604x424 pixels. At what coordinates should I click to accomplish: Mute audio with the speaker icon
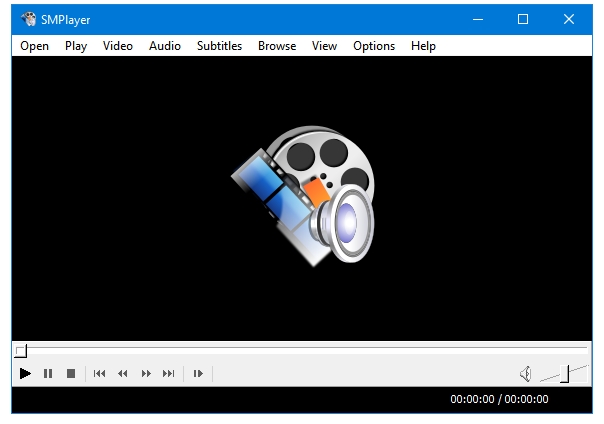[x=525, y=374]
